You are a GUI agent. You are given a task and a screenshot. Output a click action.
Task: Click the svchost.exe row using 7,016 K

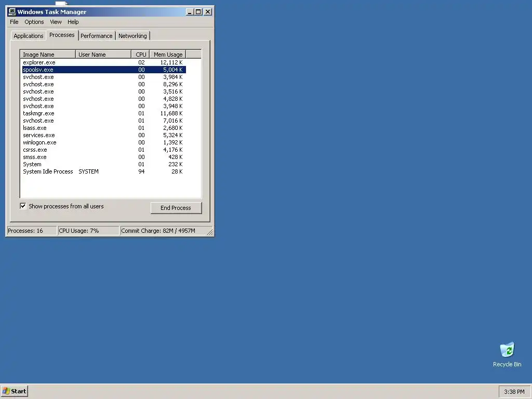(104, 121)
